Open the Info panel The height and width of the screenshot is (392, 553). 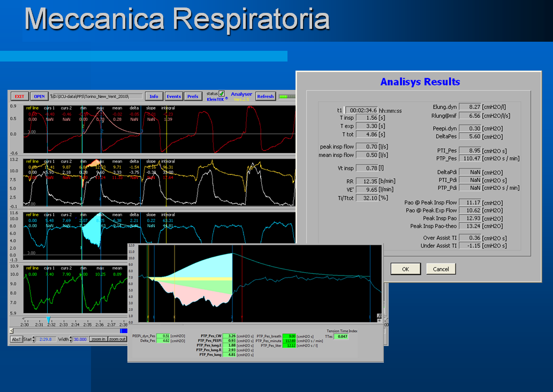(x=154, y=97)
